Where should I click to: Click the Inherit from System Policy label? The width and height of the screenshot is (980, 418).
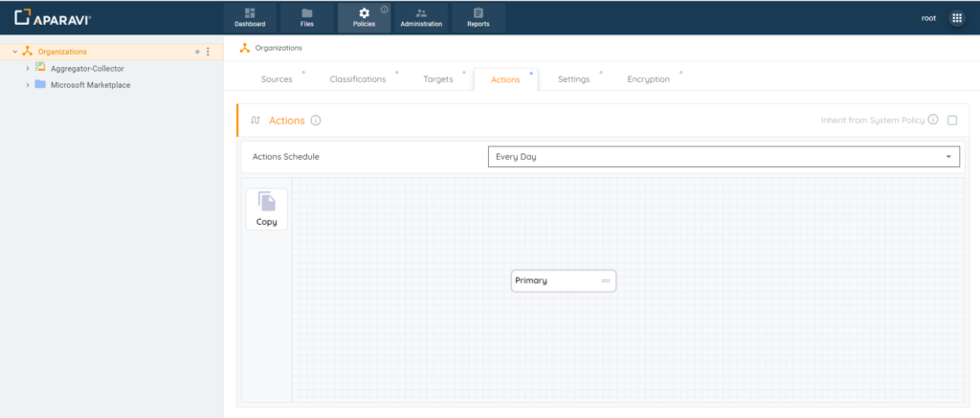click(873, 120)
